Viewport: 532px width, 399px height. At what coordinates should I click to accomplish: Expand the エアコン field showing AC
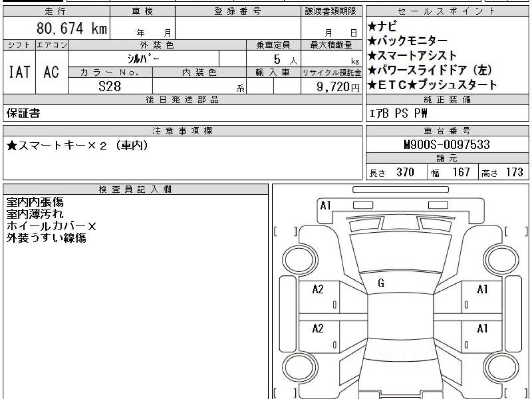tap(51, 73)
